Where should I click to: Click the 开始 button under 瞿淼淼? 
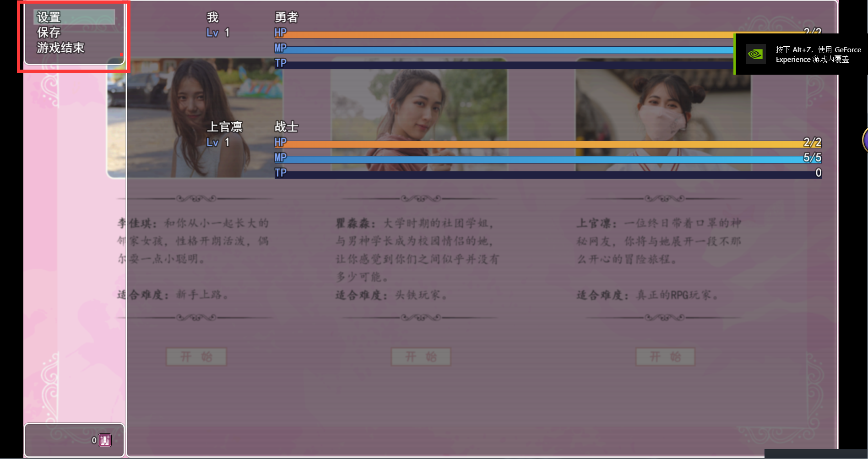[421, 357]
